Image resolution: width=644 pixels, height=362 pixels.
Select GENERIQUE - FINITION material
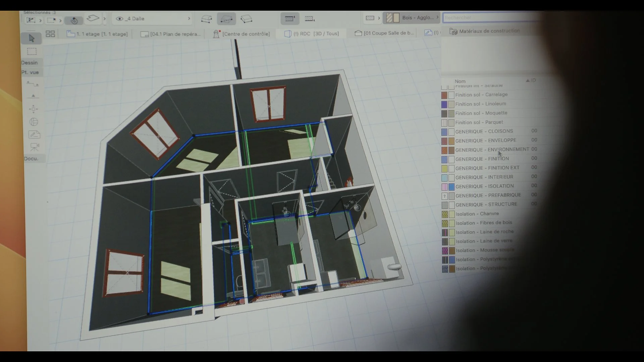point(482,159)
